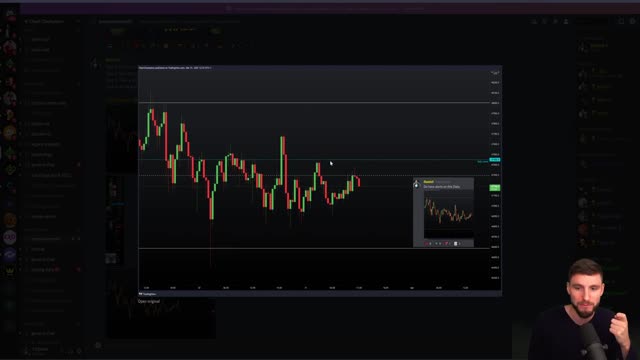Screen dimensions: 640x360
Task: Toggle microphone mute in user panel
Action: pyautogui.click(x=61, y=351)
